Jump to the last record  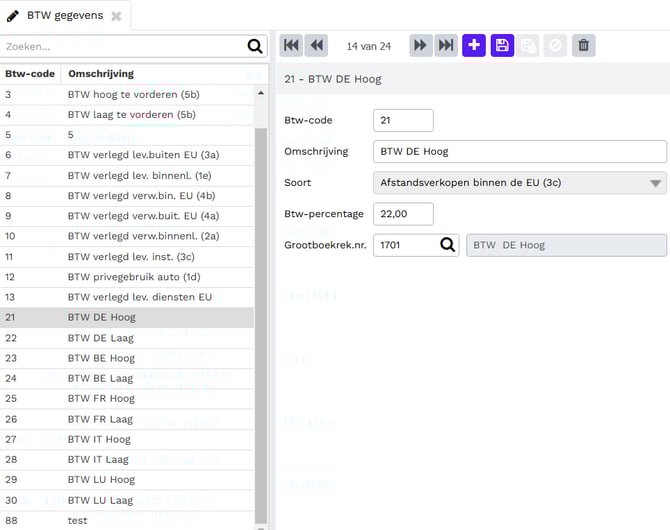coord(446,45)
